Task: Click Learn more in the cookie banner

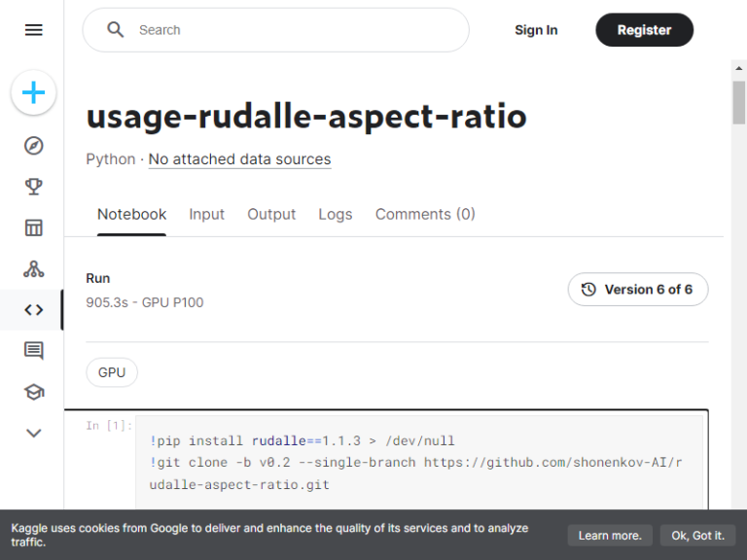Action: [x=610, y=536]
